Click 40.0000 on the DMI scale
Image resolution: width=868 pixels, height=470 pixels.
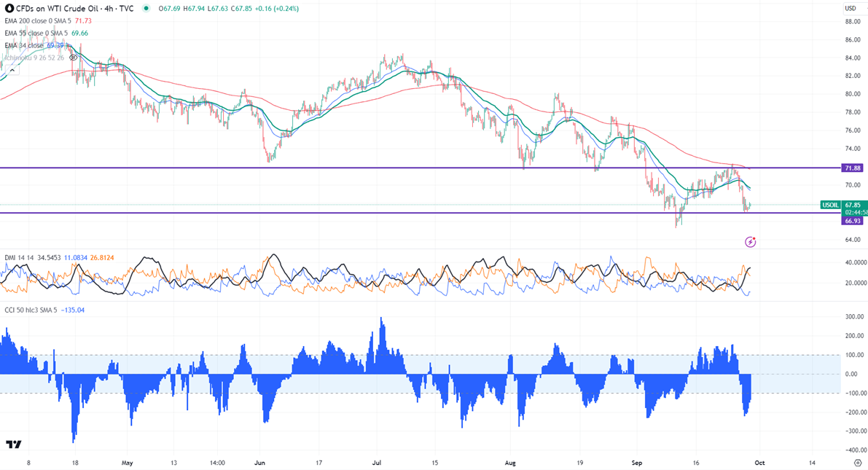point(856,262)
